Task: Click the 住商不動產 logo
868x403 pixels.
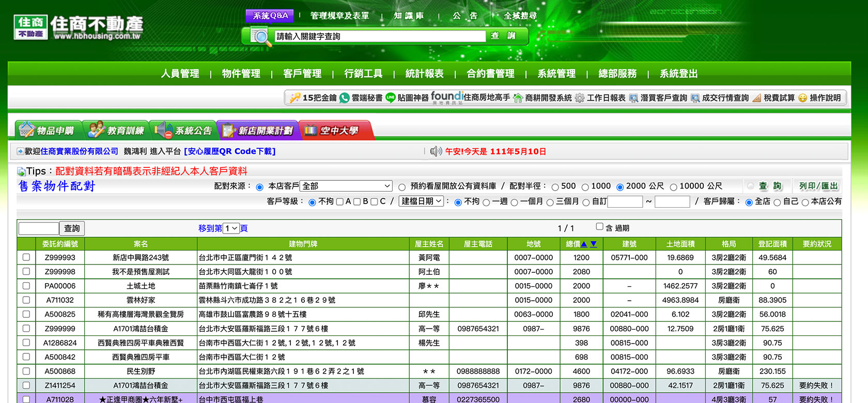Action: (x=78, y=27)
